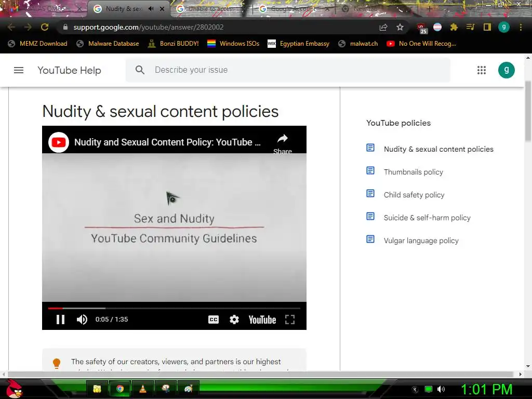This screenshot has width=532, height=399.
Task: Open the Vulgar language policy link
Action: (x=421, y=241)
